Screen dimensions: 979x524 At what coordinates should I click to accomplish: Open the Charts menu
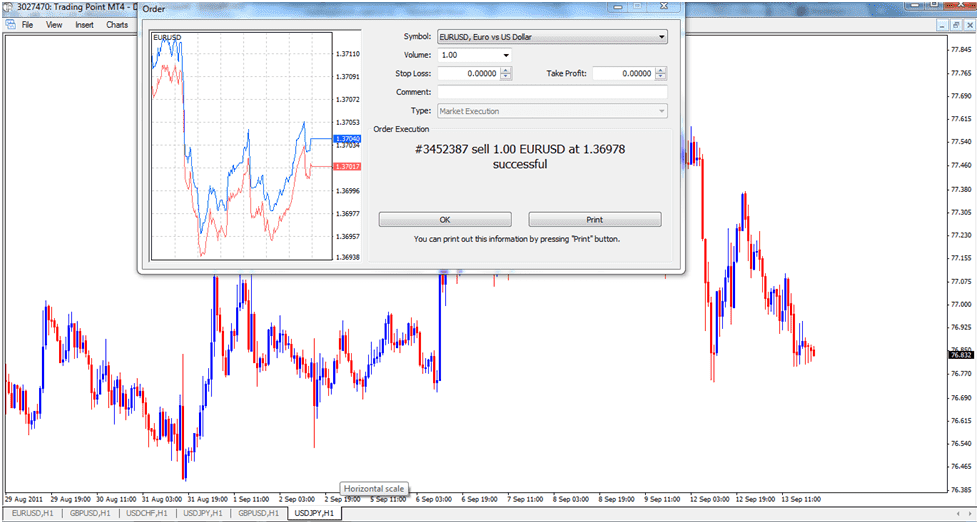pyautogui.click(x=117, y=25)
